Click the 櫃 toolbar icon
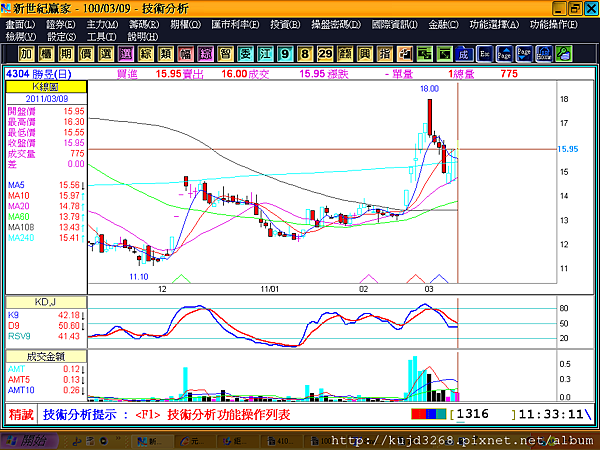600x450 pixels. [x=46, y=54]
